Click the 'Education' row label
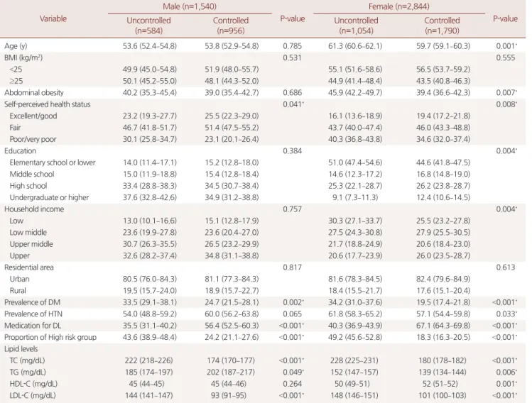Screen dimensions: 532x403 pyautogui.click(x=20, y=151)
